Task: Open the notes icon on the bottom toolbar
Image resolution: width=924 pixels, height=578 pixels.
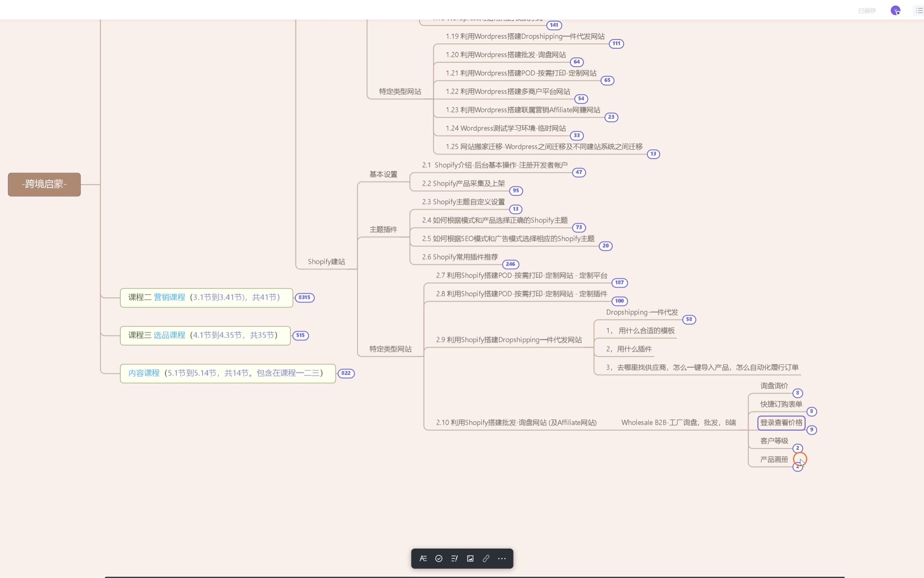Action: coord(454,558)
